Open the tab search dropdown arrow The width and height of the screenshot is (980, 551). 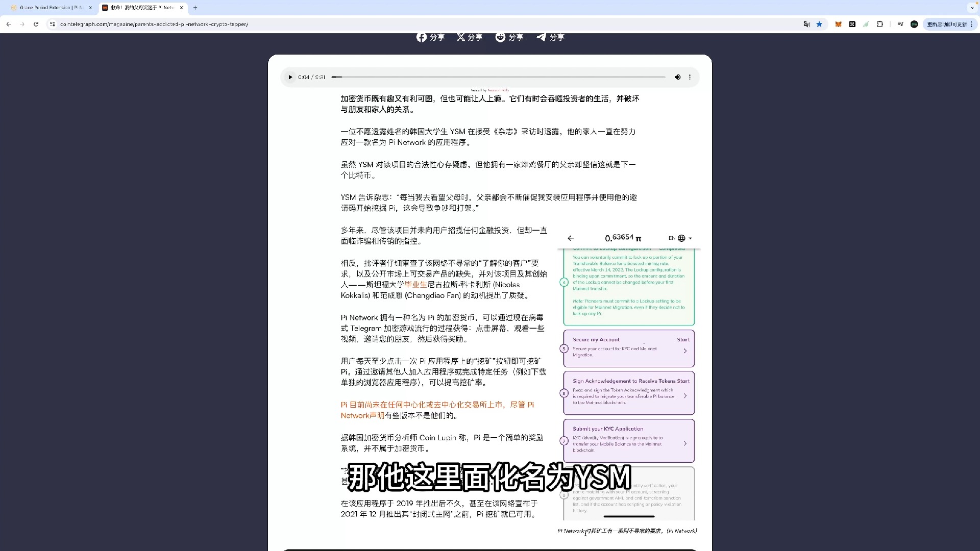pyautogui.click(x=972, y=8)
